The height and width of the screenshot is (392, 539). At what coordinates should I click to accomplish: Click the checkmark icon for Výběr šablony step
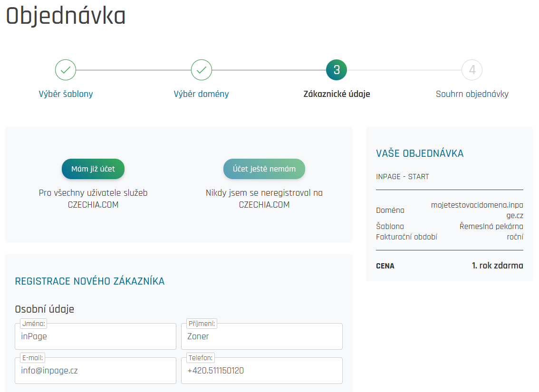66,70
